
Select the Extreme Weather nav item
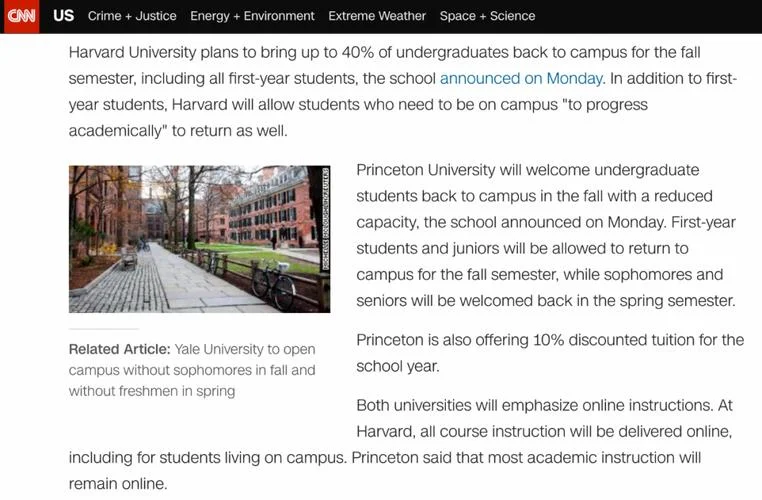tap(377, 16)
